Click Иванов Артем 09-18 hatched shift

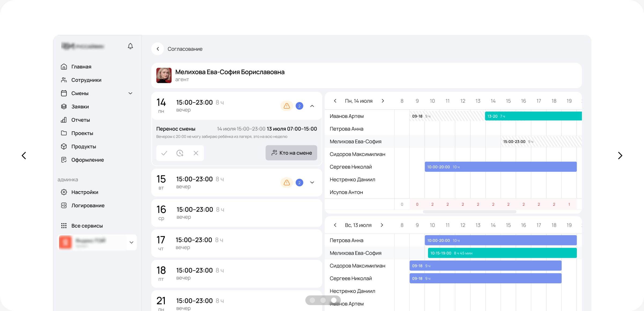[x=447, y=116]
